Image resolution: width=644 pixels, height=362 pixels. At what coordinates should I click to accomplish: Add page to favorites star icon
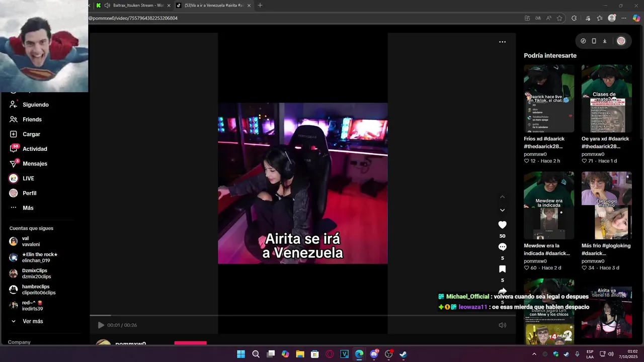tap(559, 18)
